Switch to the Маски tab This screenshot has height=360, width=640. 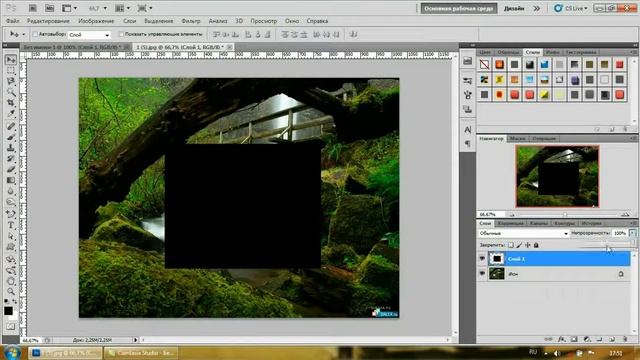click(518, 138)
